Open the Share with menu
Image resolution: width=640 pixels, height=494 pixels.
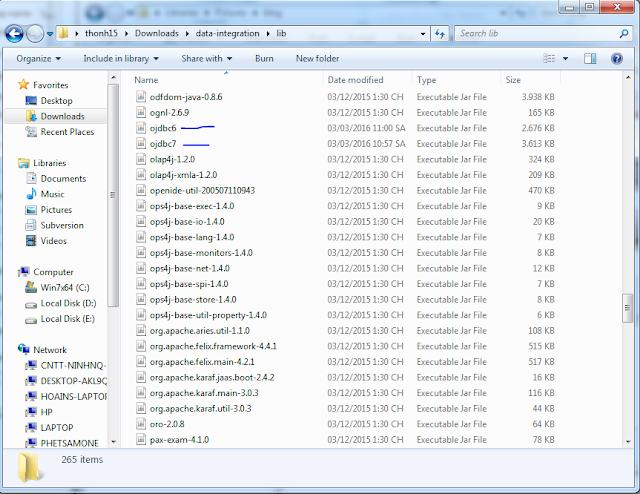coord(207,59)
